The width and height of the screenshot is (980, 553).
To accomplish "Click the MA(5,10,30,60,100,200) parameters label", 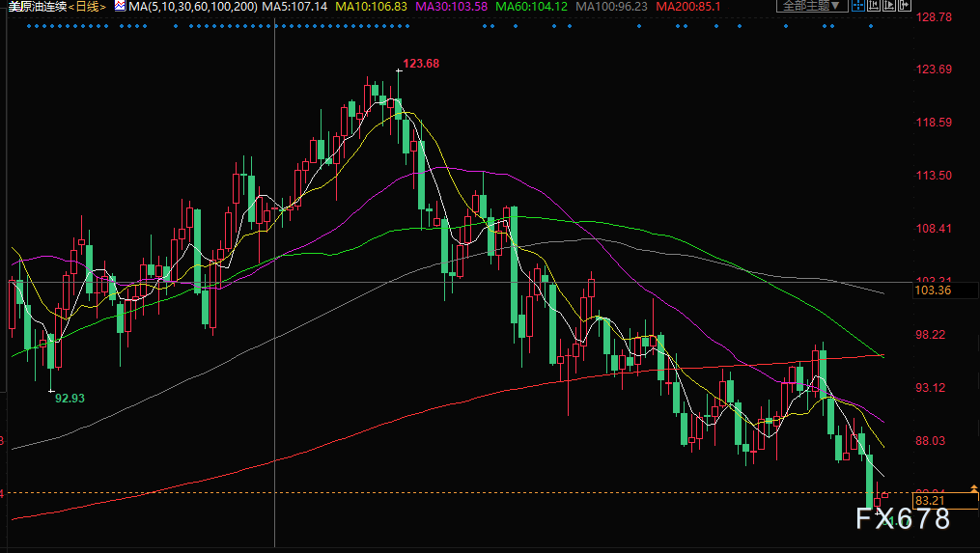I will [x=192, y=7].
